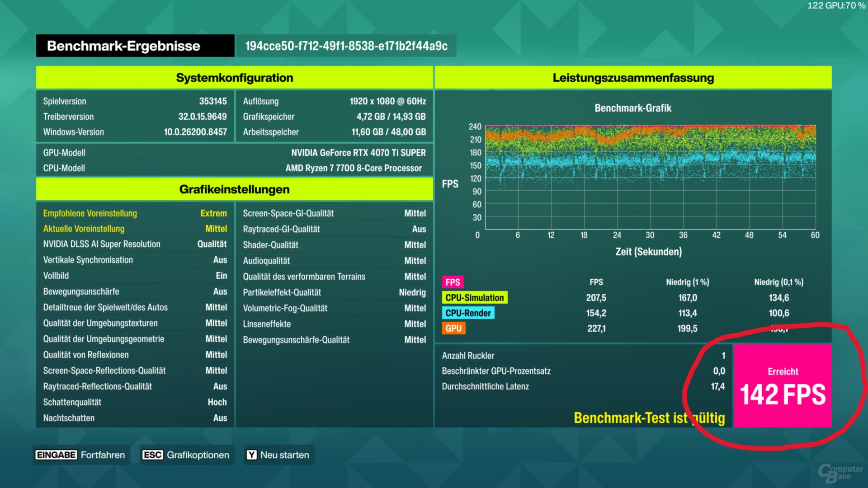868x488 pixels.
Task: Click the Arbeitsspeicher value 11,60 GB / 48,00 GB
Action: tap(389, 132)
